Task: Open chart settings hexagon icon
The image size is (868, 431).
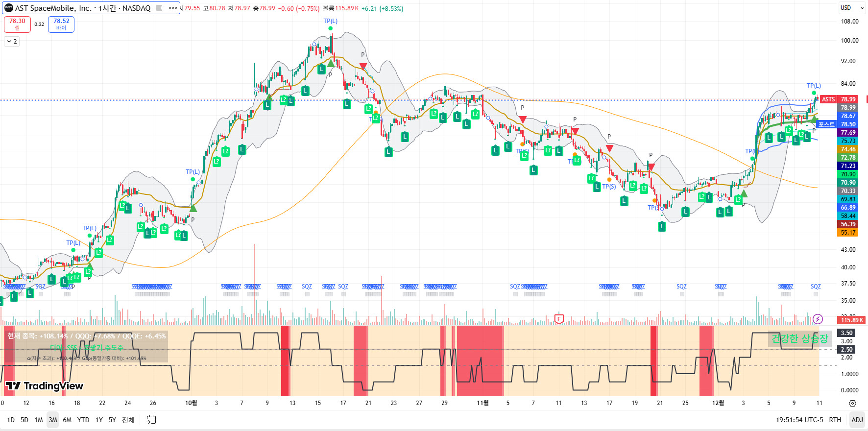Action: tap(852, 403)
